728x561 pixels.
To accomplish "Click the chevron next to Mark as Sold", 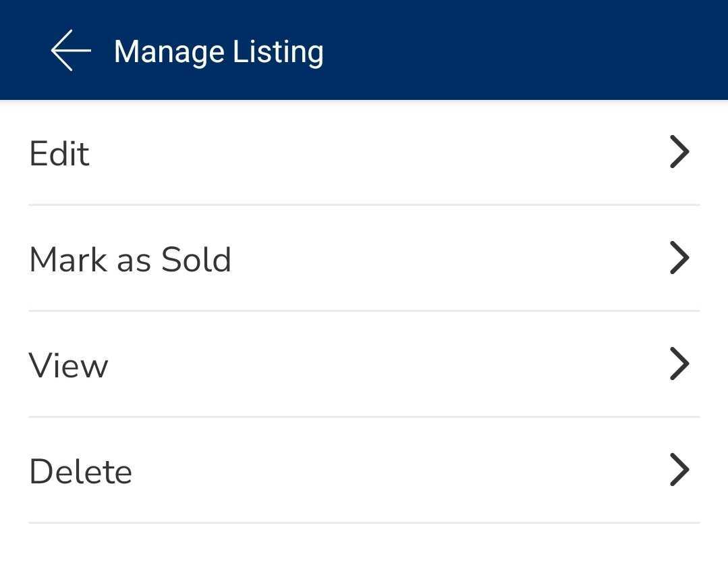I will [x=679, y=258].
